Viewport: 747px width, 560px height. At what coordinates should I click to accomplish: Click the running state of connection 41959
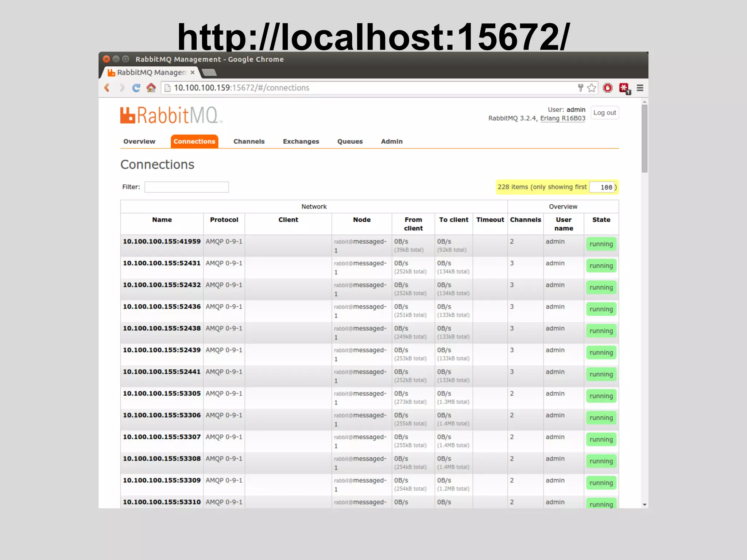pyautogui.click(x=601, y=244)
